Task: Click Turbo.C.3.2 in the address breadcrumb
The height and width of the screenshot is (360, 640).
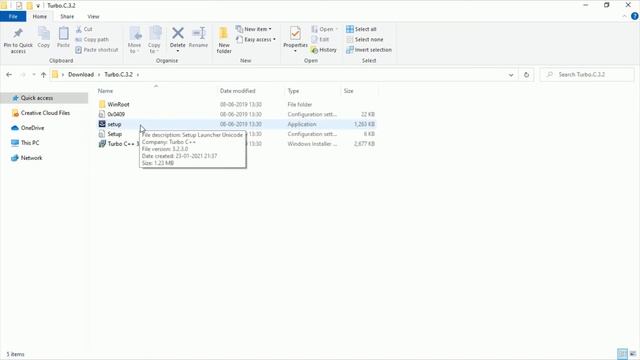Action: click(x=118, y=75)
